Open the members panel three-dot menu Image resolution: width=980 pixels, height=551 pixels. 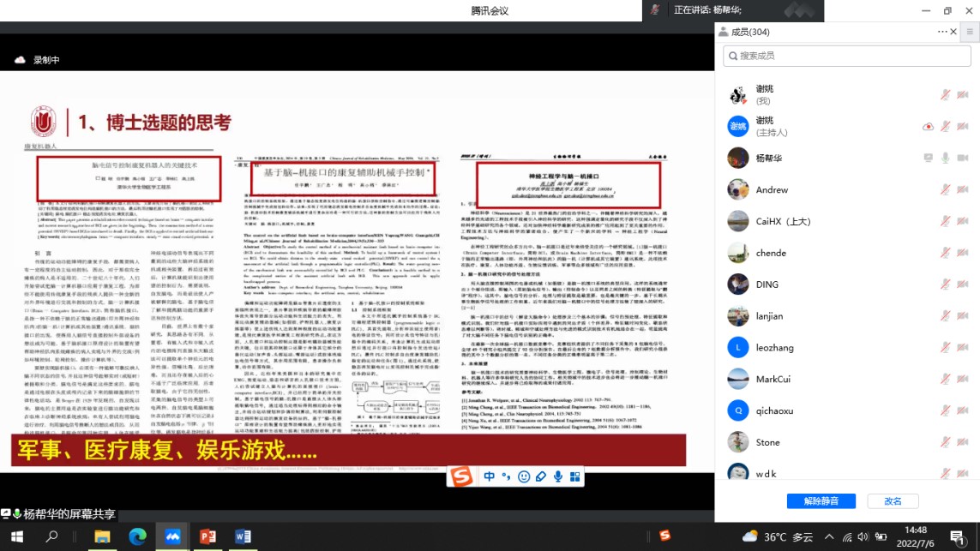(x=942, y=32)
